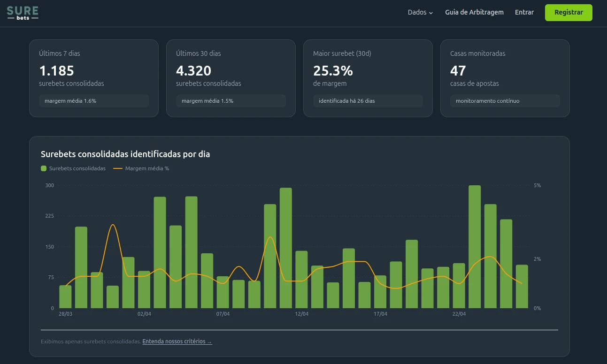Viewport: 607px width, 364px height.
Task: Click the margem média 1.6% badge
Action: (93, 101)
